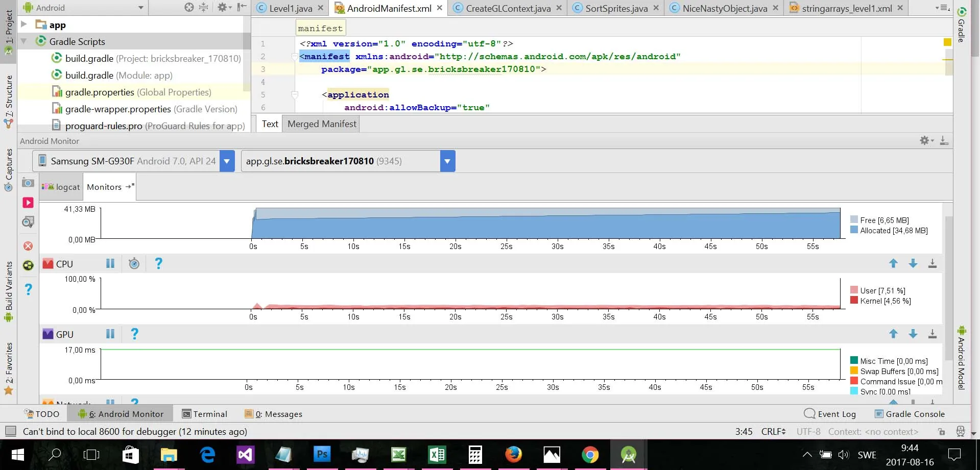Open Android Monitor help question mark icon
The image size is (980, 470).
[29, 289]
